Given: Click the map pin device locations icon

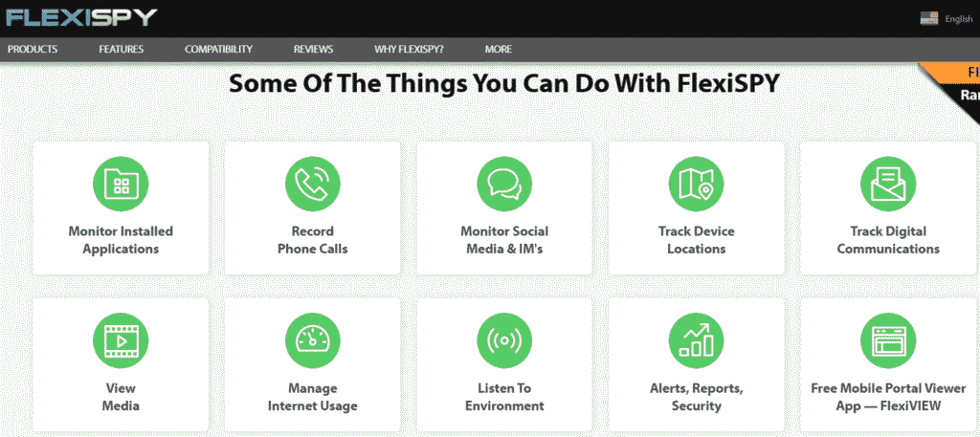Looking at the screenshot, I should point(697,185).
